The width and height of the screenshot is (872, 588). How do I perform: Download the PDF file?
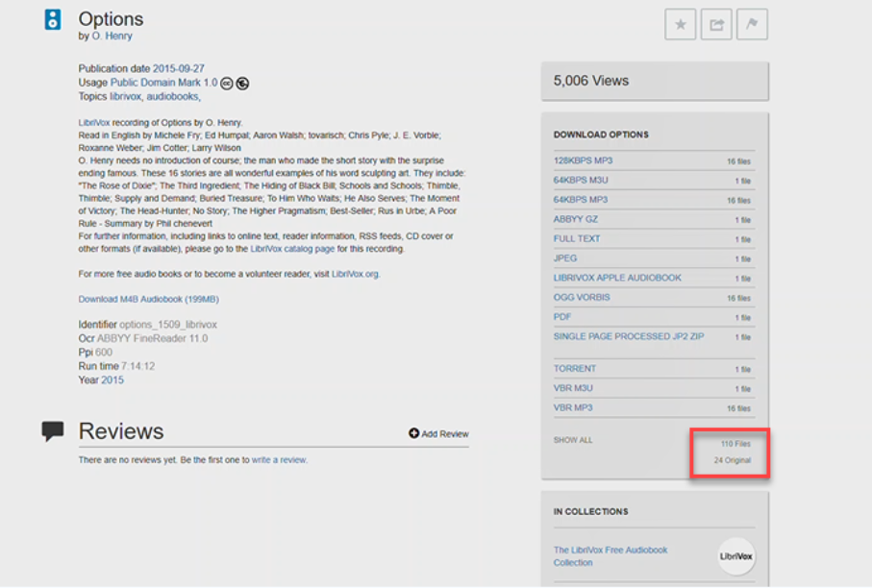point(562,317)
